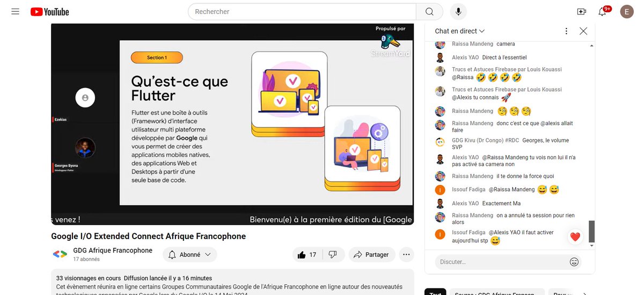This screenshot has height=295, width=644.
Task: Click Alexis YAO in 'Direct à l'essentiel' message
Action: tap(465, 57)
